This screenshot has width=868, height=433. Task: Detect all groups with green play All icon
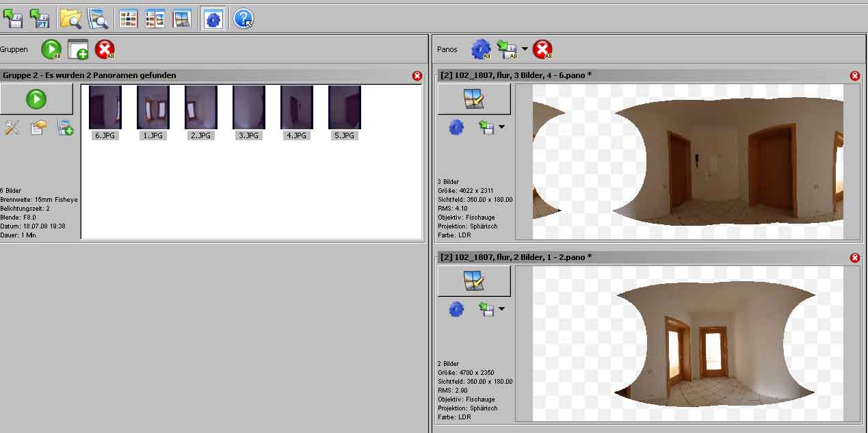click(x=51, y=49)
